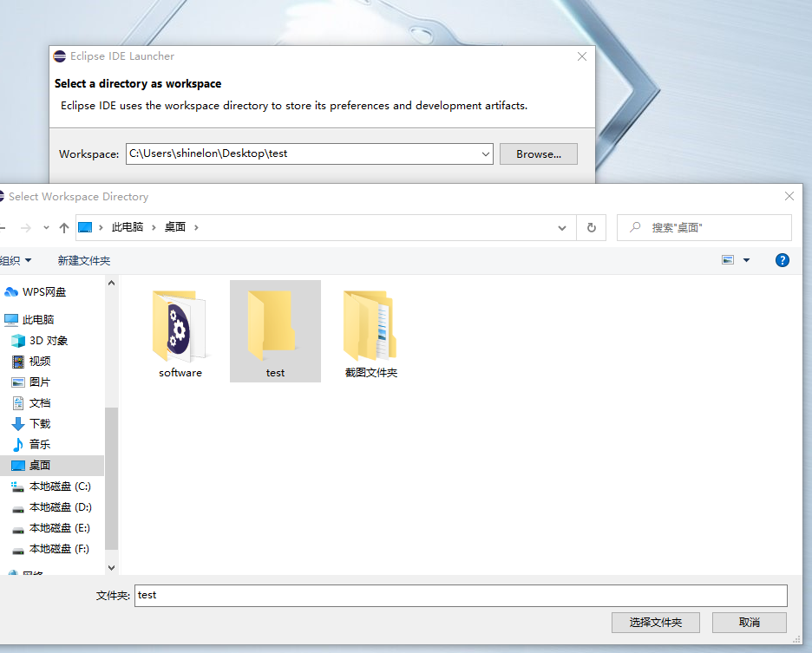Screen dimensions: 812x653
Task: Click the sidebar scrollbar thumb
Action: pyautogui.click(x=111, y=479)
